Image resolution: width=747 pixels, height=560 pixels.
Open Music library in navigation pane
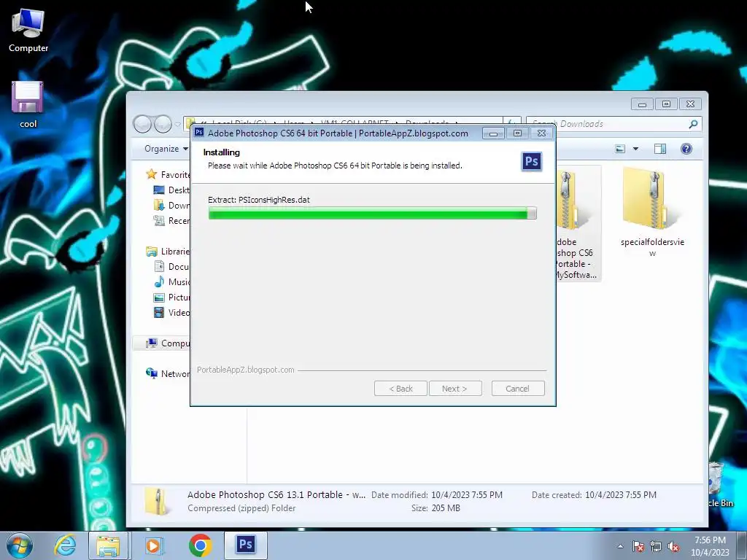coord(171,282)
